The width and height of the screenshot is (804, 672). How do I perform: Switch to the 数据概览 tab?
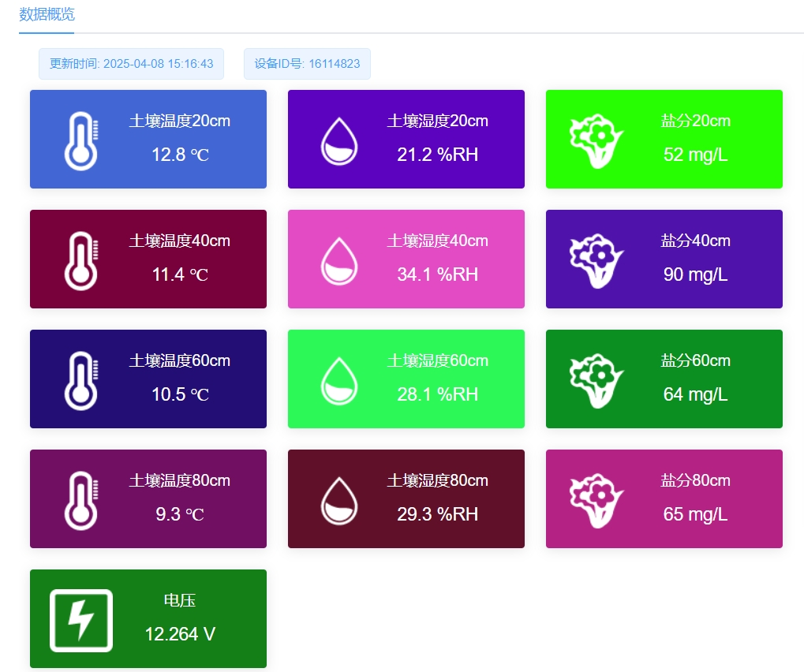pyautogui.click(x=47, y=15)
